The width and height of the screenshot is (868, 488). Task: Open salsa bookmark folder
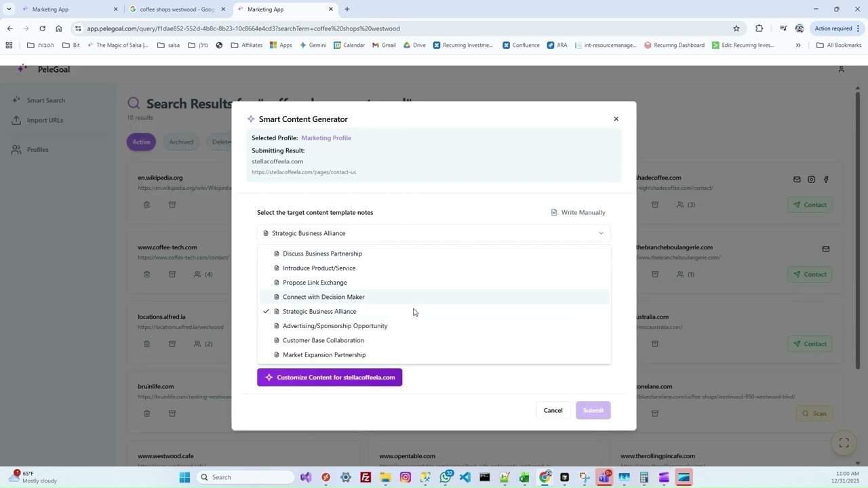[168, 45]
